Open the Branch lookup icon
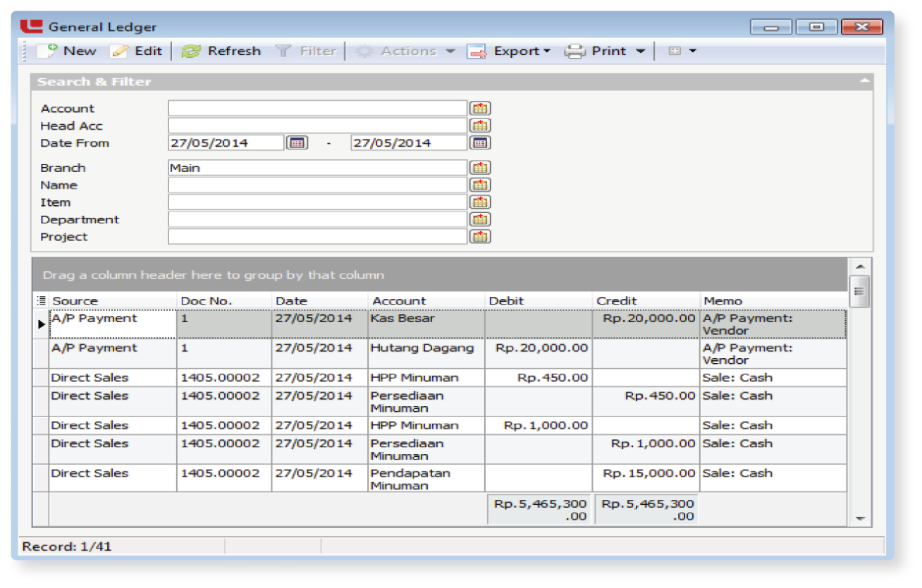 click(x=480, y=168)
